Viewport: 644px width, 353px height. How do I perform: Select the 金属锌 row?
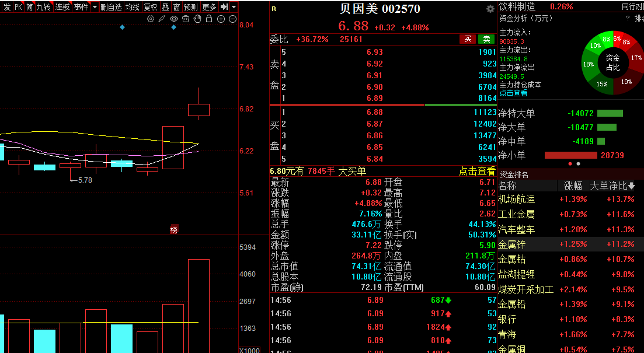coord(571,244)
